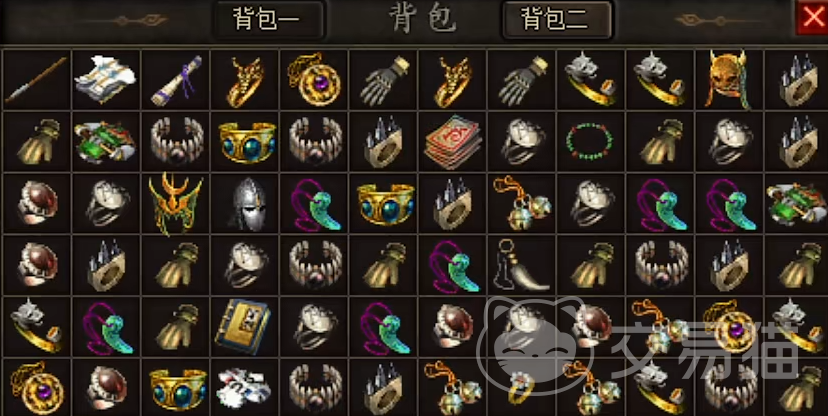
Task: Select the second-row gold bracelet with teal gems
Action: coord(244,141)
